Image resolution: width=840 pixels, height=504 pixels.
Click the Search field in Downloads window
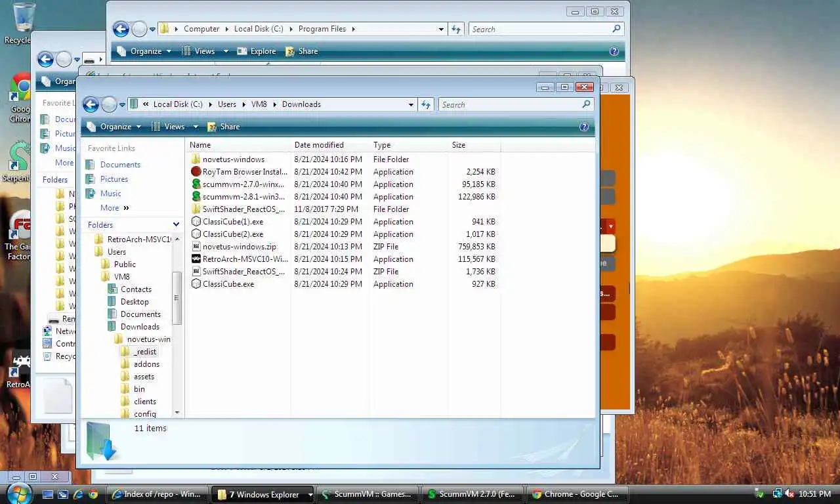[510, 104]
